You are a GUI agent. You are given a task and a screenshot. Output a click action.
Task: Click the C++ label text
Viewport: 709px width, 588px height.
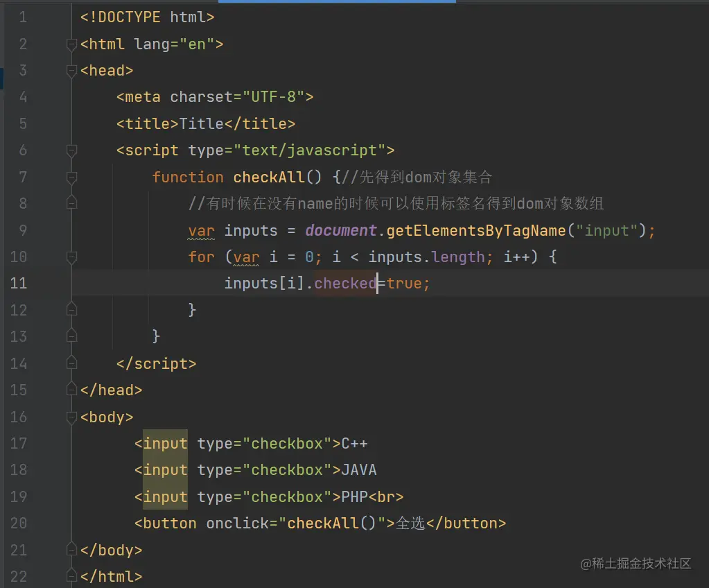click(x=355, y=443)
